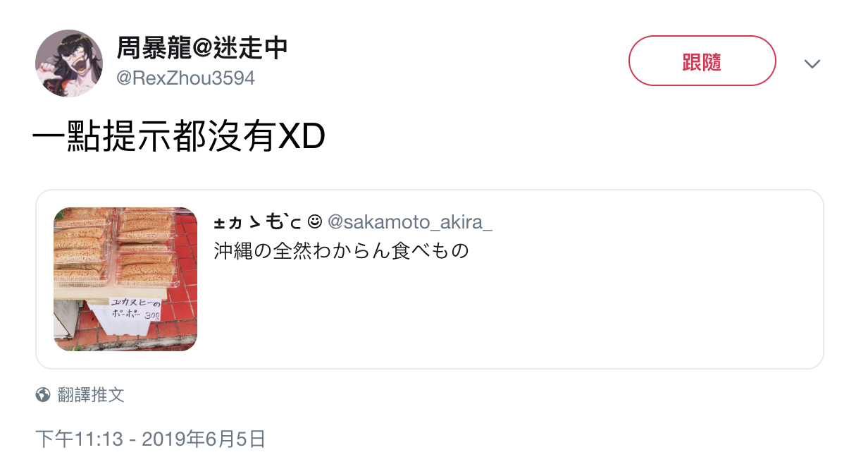This screenshot has width=868, height=457.
Task: Expand the tweet options chevron menu
Action: point(812,63)
